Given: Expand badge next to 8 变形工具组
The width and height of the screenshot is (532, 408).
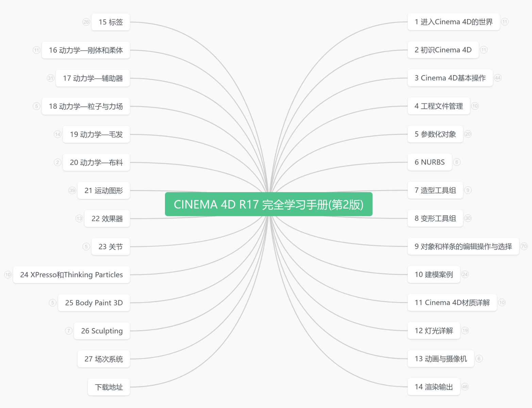Looking at the screenshot, I should tap(468, 218).
